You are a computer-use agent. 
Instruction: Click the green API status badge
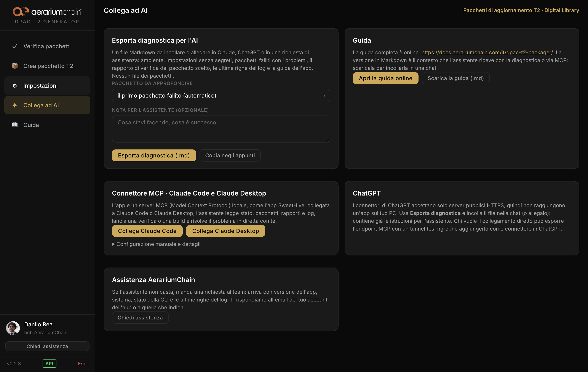(x=50, y=363)
